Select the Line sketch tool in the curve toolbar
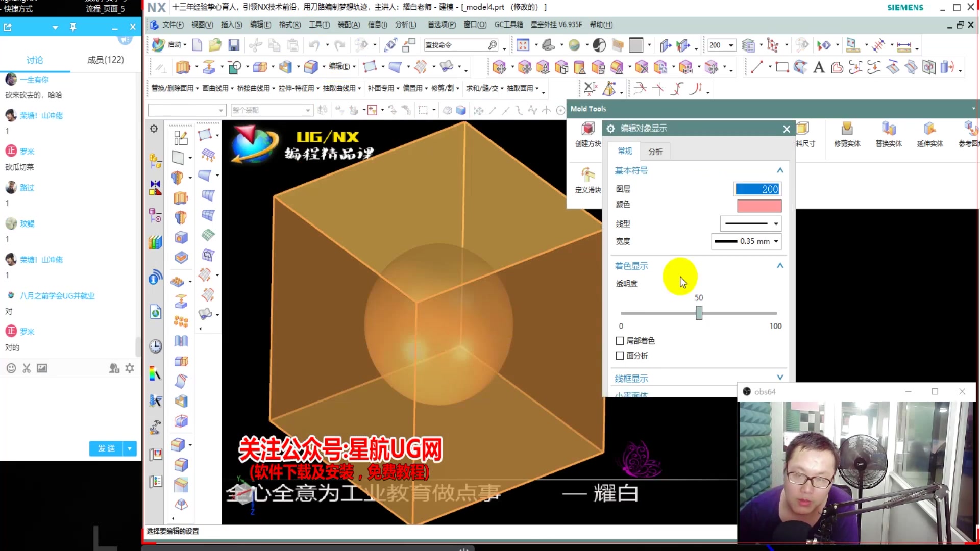This screenshot has width=980, height=551. coord(757,67)
